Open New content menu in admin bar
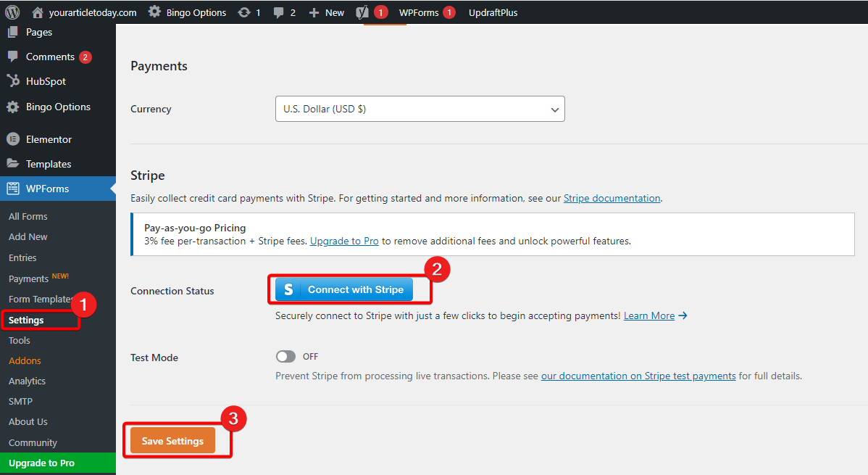The width and height of the screenshot is (868, 475). (x=334, y=12)
